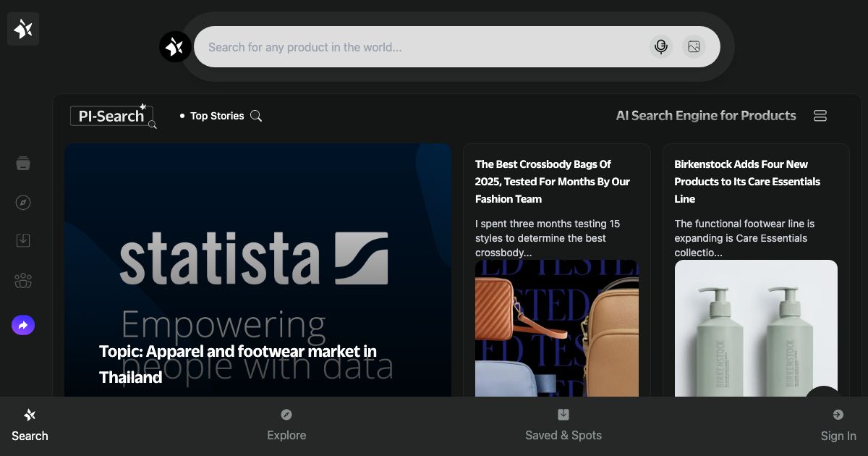Click the saved download icon in sidebar
Screen dimensions: 868x456
(23, 240)
